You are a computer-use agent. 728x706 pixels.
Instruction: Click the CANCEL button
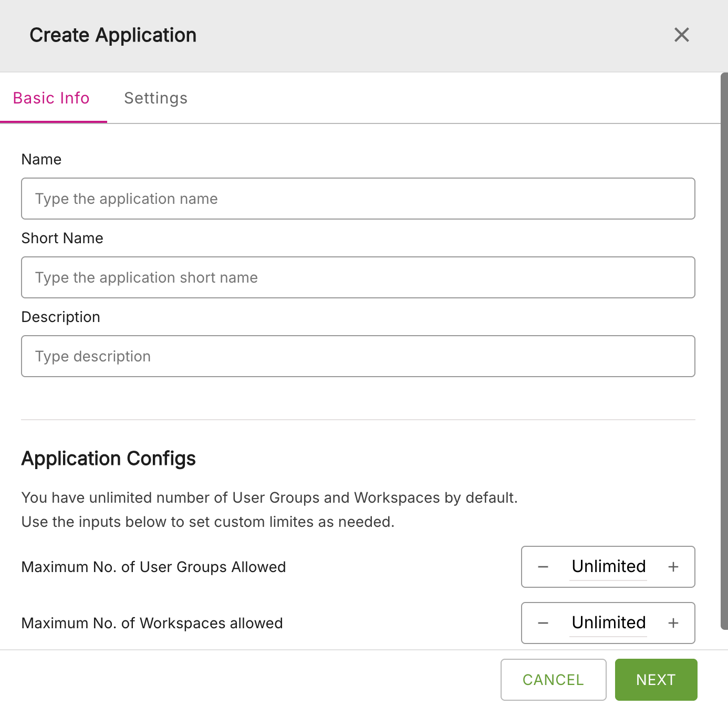point(553,680)
